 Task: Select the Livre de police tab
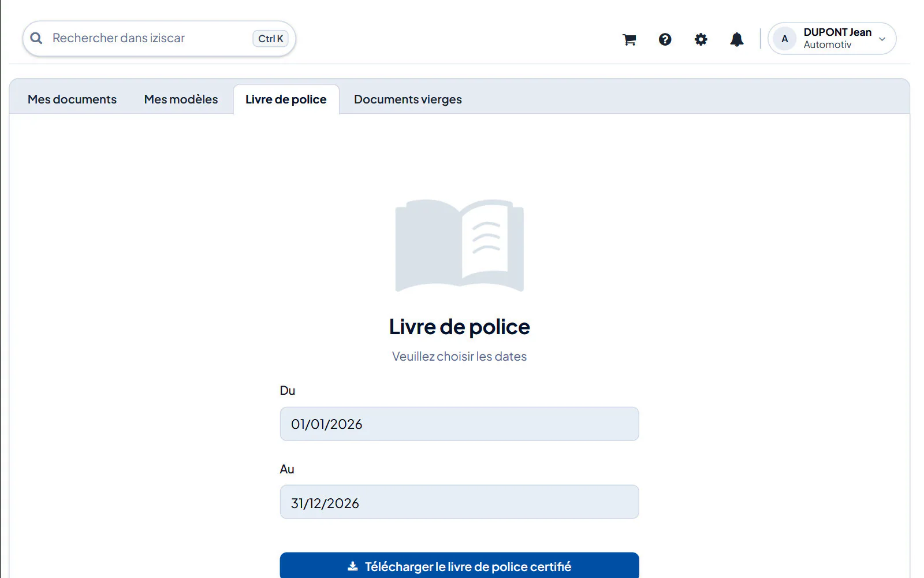coord(286,99)
